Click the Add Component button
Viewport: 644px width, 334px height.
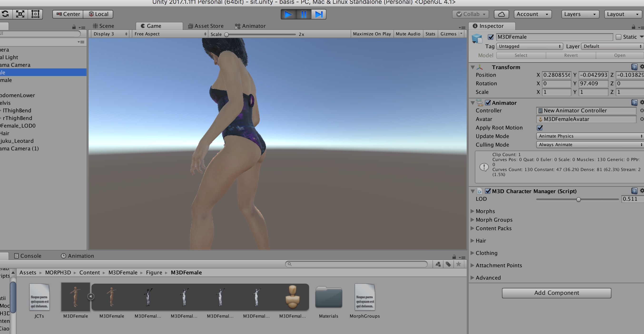(x=556, y=293)
